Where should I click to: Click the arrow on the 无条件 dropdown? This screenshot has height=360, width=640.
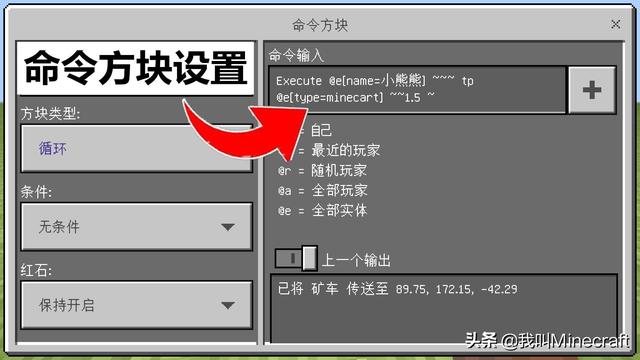tap(228, 227)
